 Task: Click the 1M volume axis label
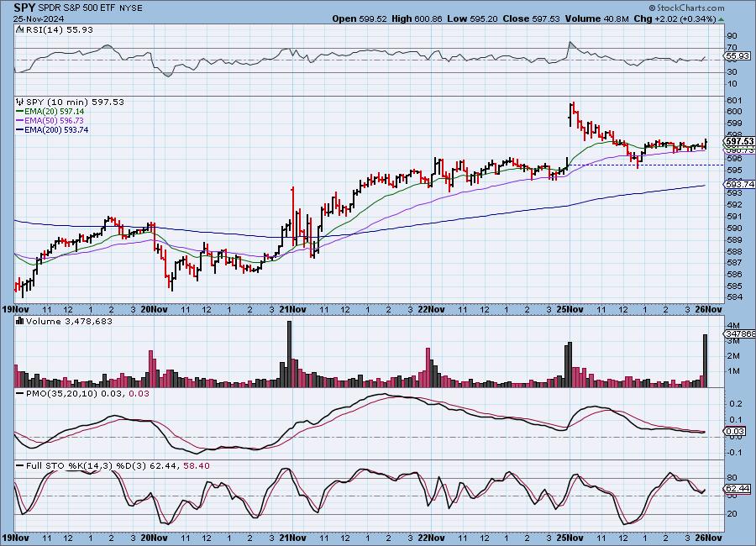point(734,371)
